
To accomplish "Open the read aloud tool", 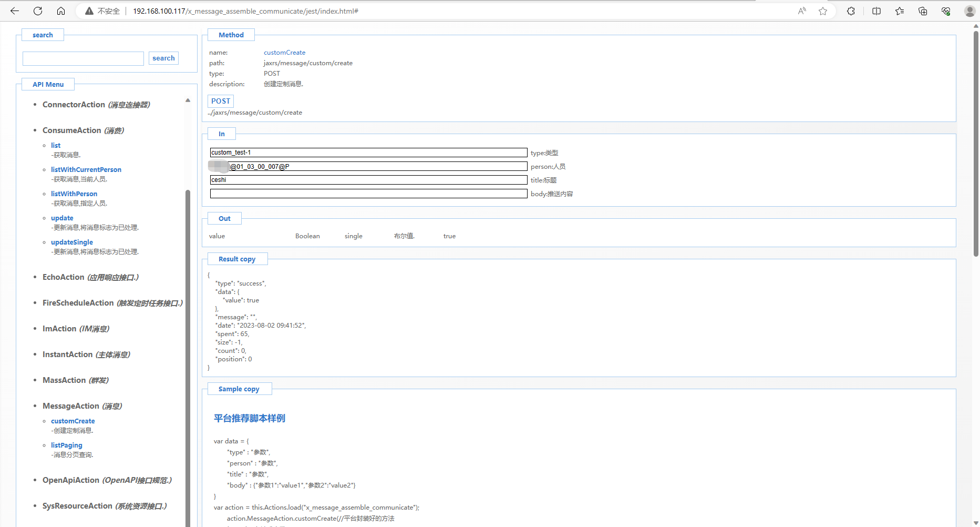I will [802, 11].
